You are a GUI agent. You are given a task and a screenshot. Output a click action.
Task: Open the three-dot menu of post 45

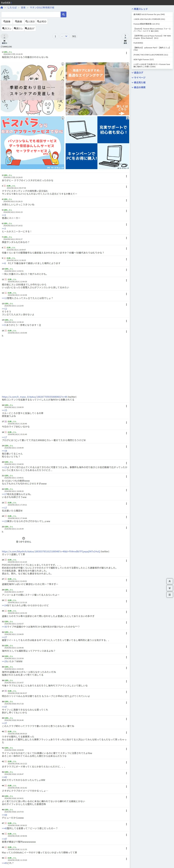[x=126, y=797]
